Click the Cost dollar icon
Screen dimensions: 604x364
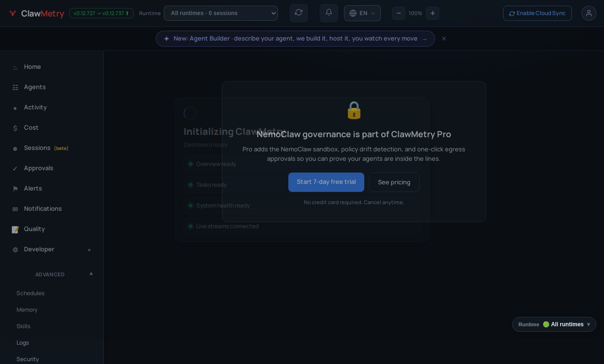coord(15,128)
